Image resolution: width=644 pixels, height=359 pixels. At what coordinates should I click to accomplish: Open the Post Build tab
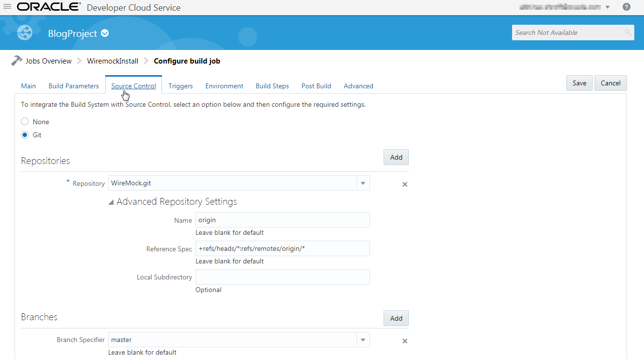[x=316, y=86]
